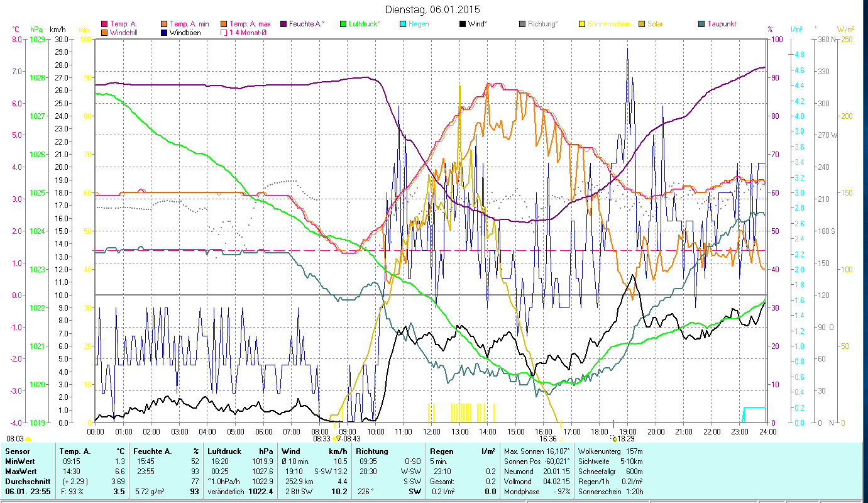Viewport: 868px width, 503px height.
Task: Click the sunset marker beside 16:36
Action: point(561,438)
